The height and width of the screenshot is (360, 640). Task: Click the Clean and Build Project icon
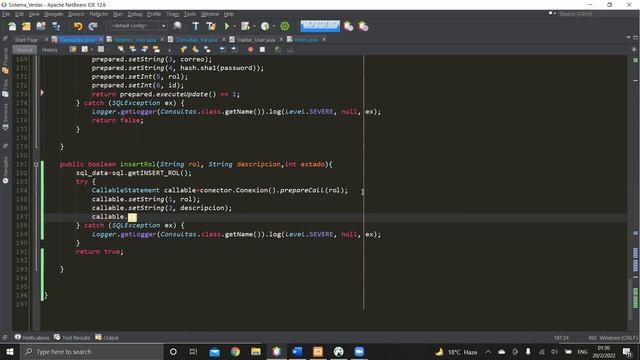click(x=211, y=26)
